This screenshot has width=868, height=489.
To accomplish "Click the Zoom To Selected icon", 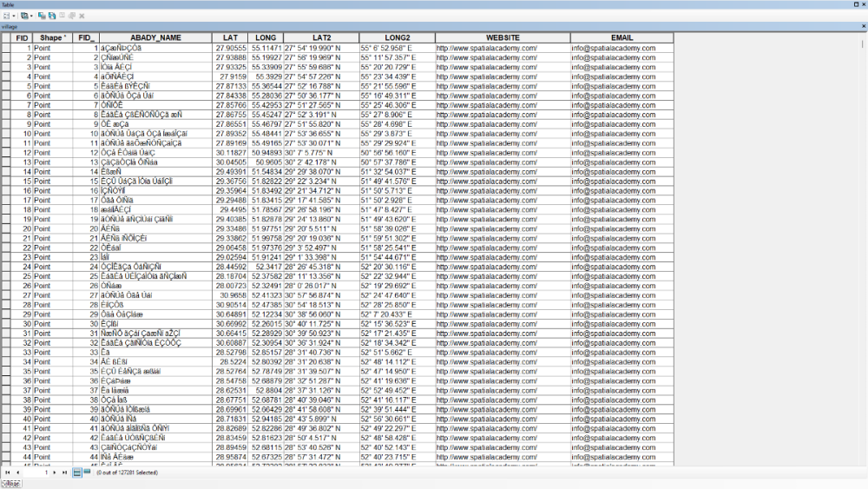I will 71,16.
